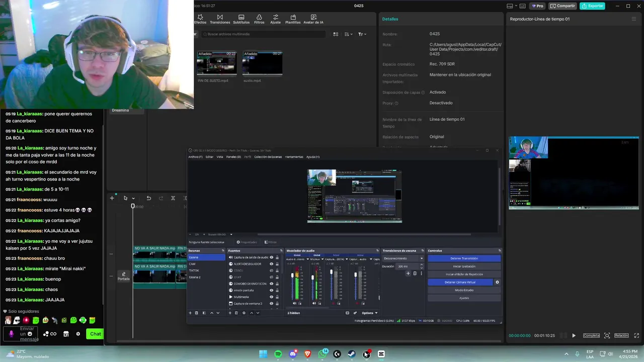644x362 pixels.
Task: Open the selection tool dropdown arrow
Action: [133, 199]
